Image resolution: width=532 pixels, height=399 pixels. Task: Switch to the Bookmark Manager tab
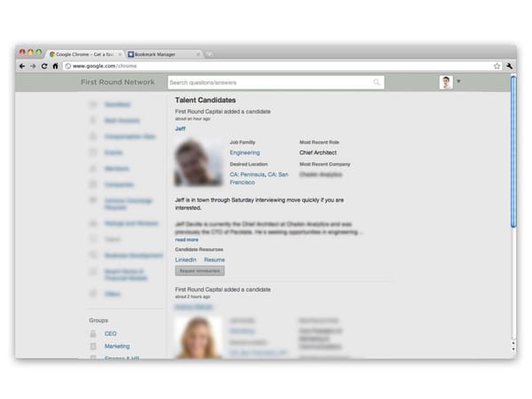click(160, 54)
